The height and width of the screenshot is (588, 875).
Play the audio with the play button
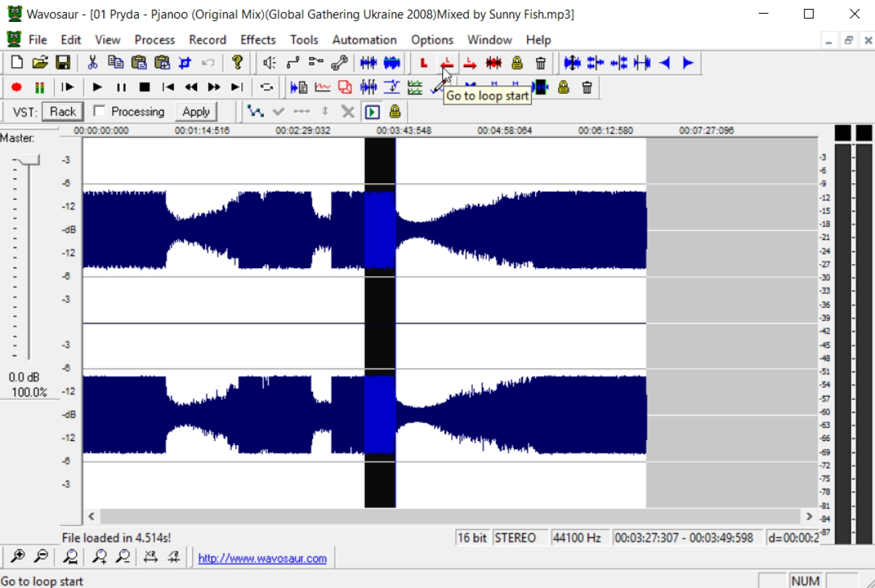click(x=98, y=87)
